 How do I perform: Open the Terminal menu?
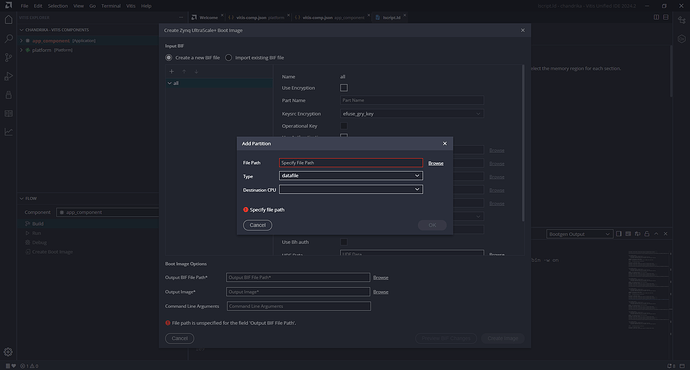[111, 6]
